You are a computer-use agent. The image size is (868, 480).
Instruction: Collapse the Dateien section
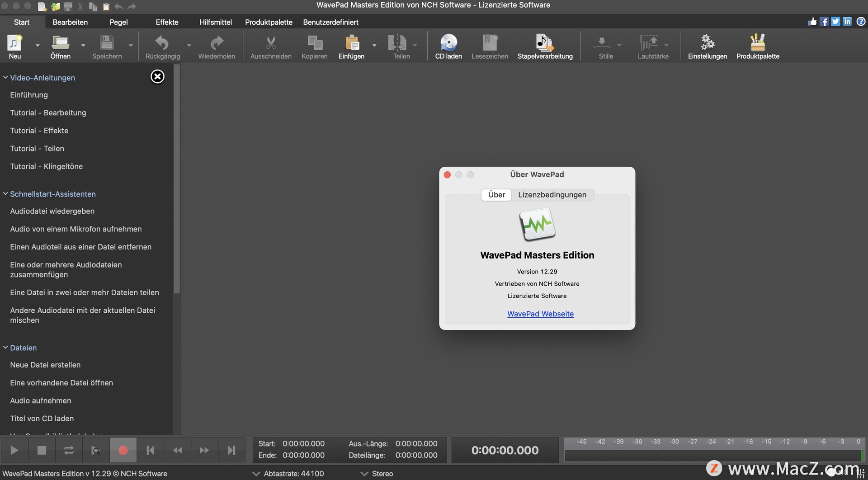5,348
